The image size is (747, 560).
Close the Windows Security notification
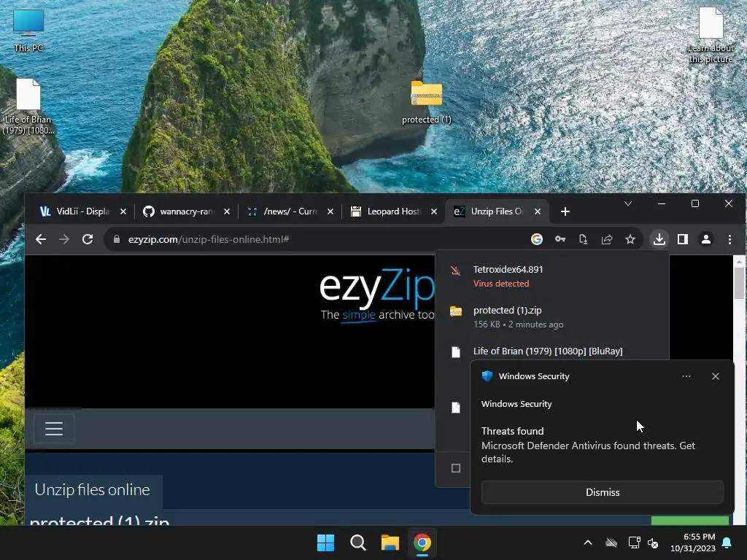[x=715, y=376]
